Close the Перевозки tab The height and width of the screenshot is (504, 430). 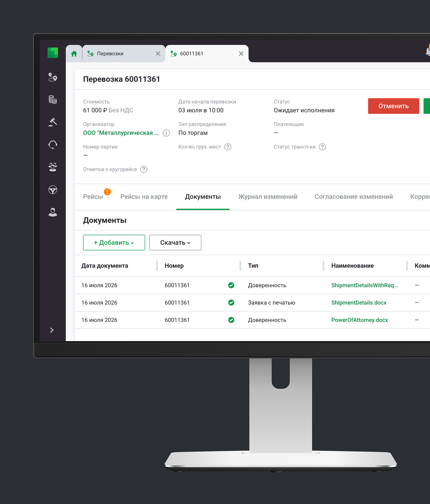(158, 54)
